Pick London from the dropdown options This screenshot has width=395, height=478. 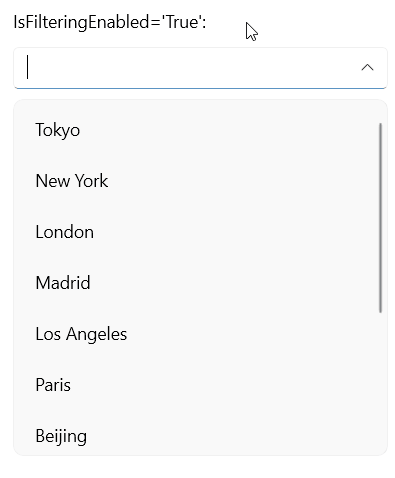point(197,232)
